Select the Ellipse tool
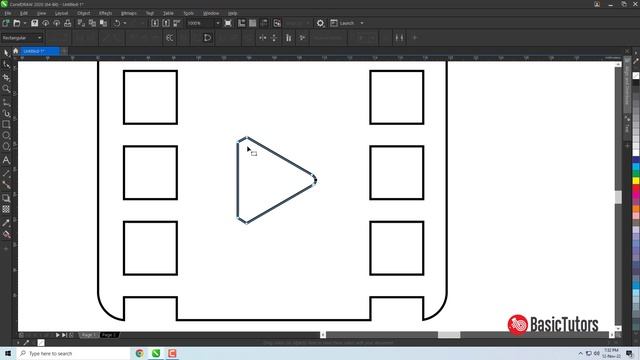 6,135
